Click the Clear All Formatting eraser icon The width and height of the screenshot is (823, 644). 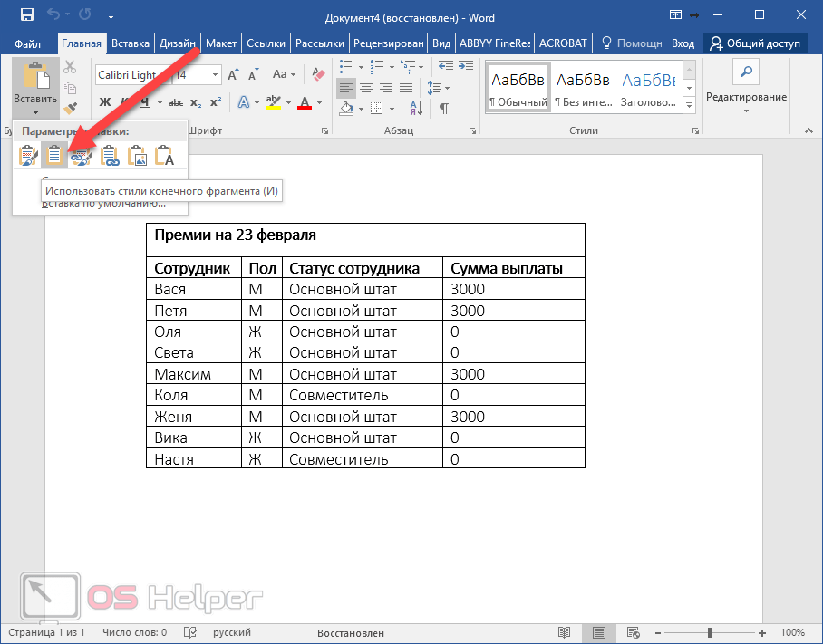click(316, 74)
